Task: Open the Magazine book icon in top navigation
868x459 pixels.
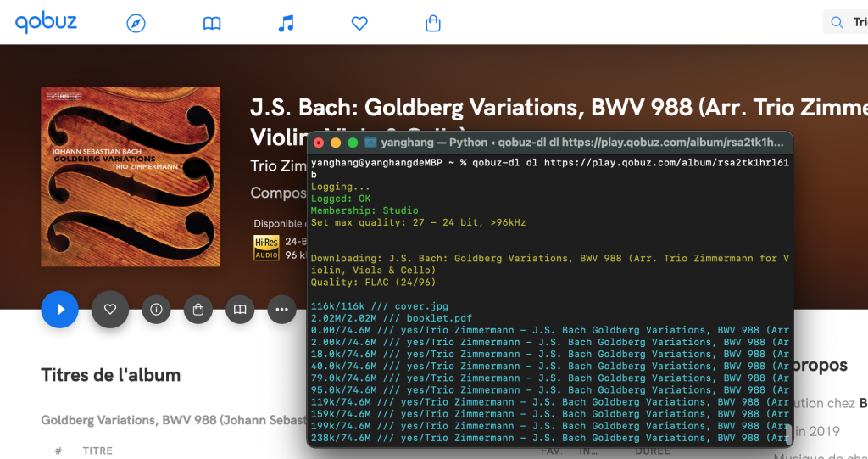Action: point(212,23)
